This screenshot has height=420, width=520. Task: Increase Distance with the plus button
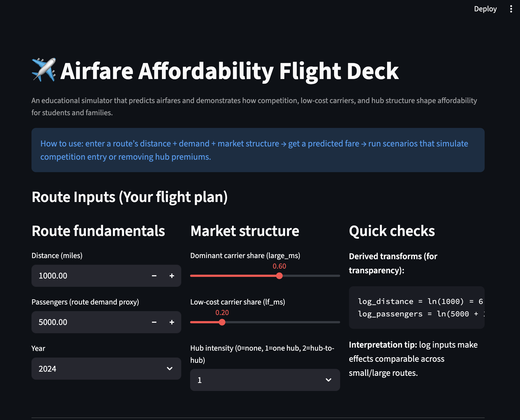172,276
